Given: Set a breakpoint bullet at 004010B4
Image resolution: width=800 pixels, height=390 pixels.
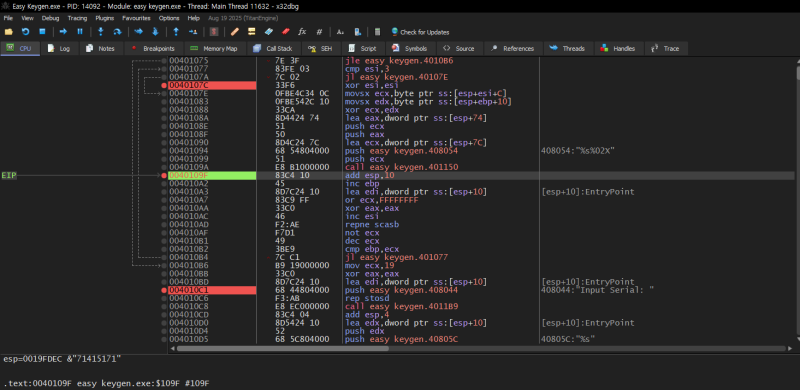Looking at the screenshot, I should (x=164, y=257).
